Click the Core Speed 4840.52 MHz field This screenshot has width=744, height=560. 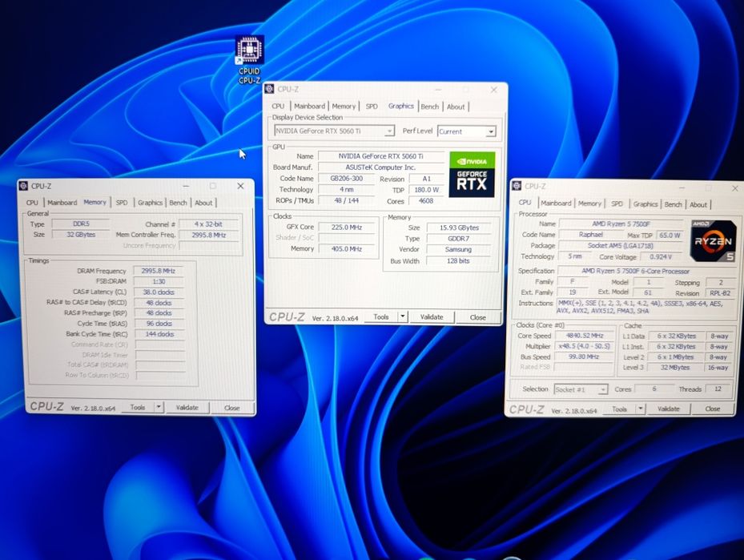(585, 336)
